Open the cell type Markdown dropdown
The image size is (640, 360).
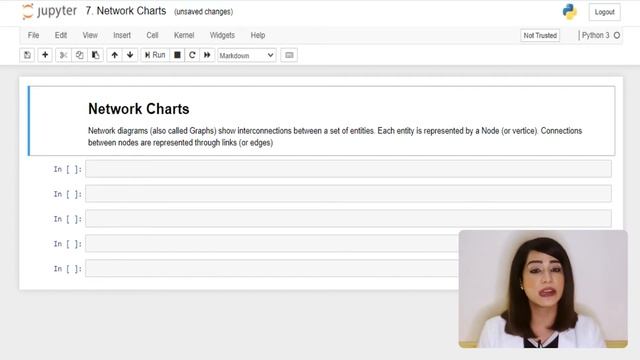247,56
